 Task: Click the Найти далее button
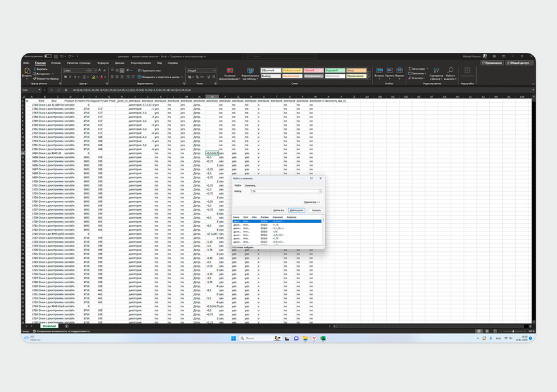[297, 211]
